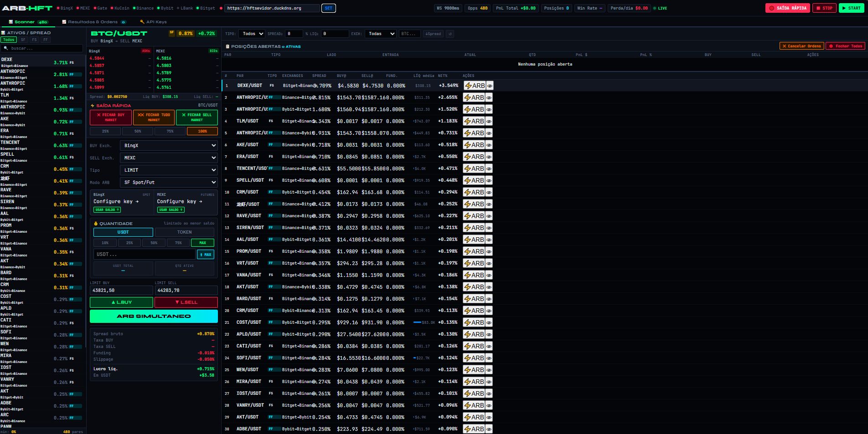
Task: Click the lightning ARB icon for AKE/USDT
Action: [x=474, y=145]
